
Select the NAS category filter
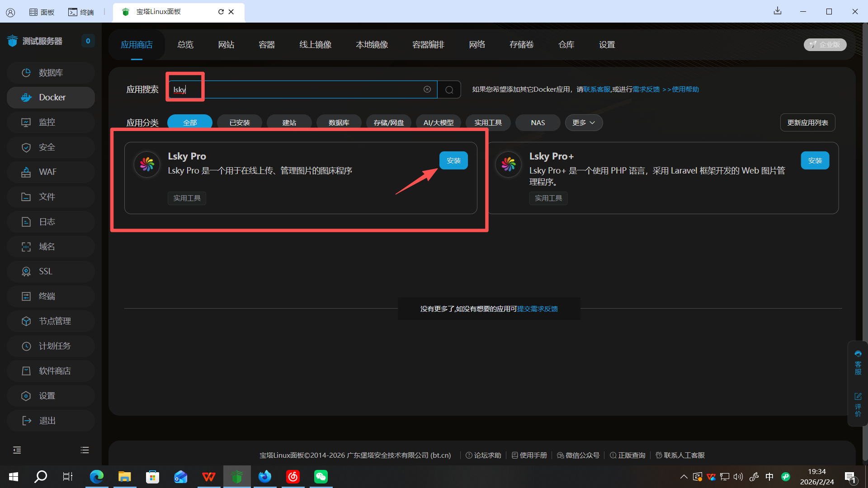point(538,122)
